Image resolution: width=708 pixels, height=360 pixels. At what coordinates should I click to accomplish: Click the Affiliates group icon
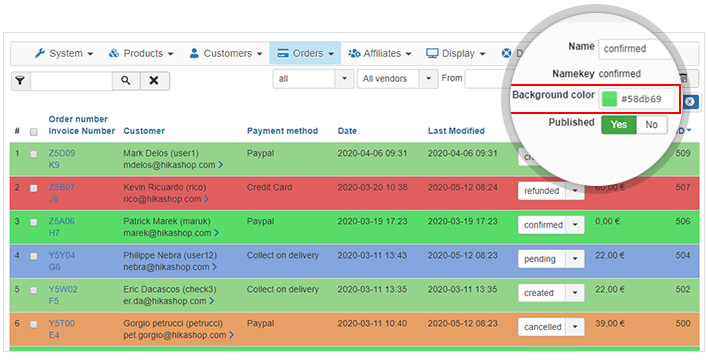[x=354, y=53]
